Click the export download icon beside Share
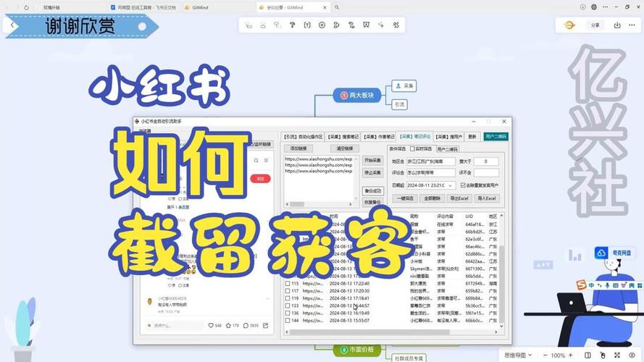Image resolution: width=644 pixels, height=362 pixels. (x=617, y=25)
